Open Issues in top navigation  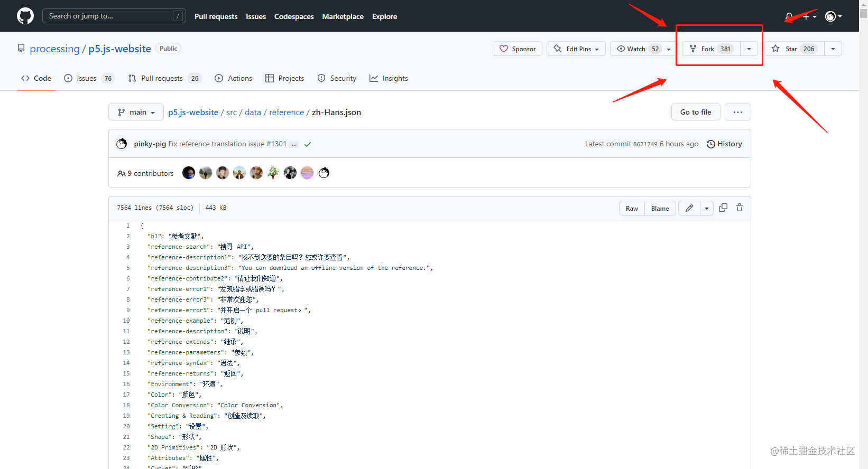[256, 16]
